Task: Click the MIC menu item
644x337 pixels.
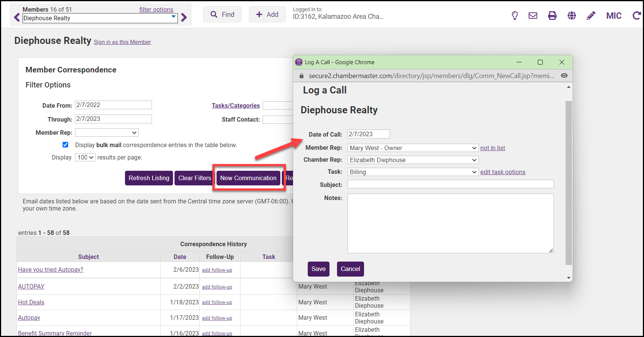Action: tap(614, 16)
